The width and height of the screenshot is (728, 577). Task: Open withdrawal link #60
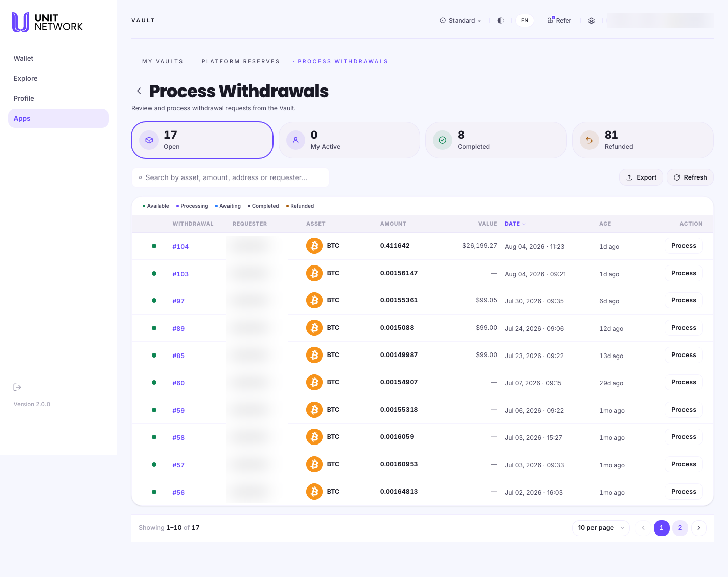click(178, 383)
